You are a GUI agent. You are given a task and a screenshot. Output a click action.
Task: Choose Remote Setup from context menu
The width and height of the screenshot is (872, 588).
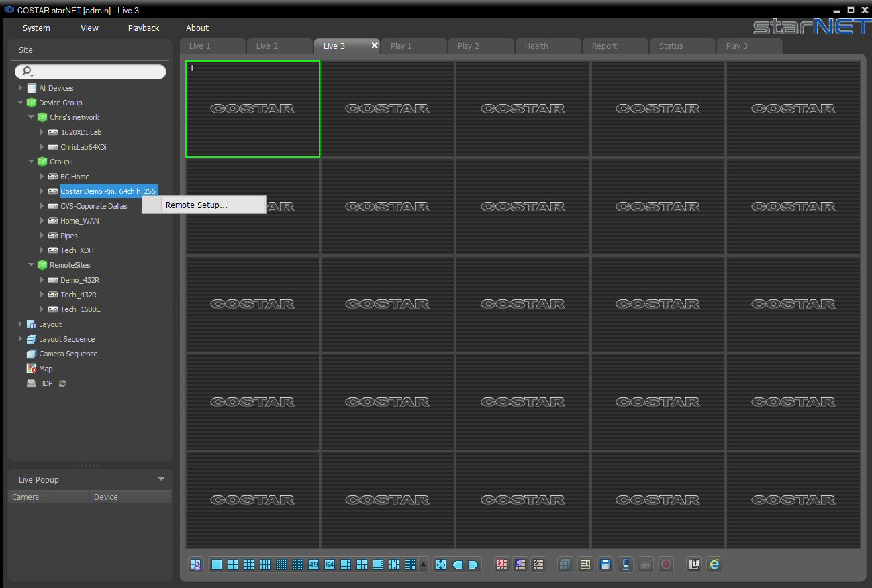204,205
